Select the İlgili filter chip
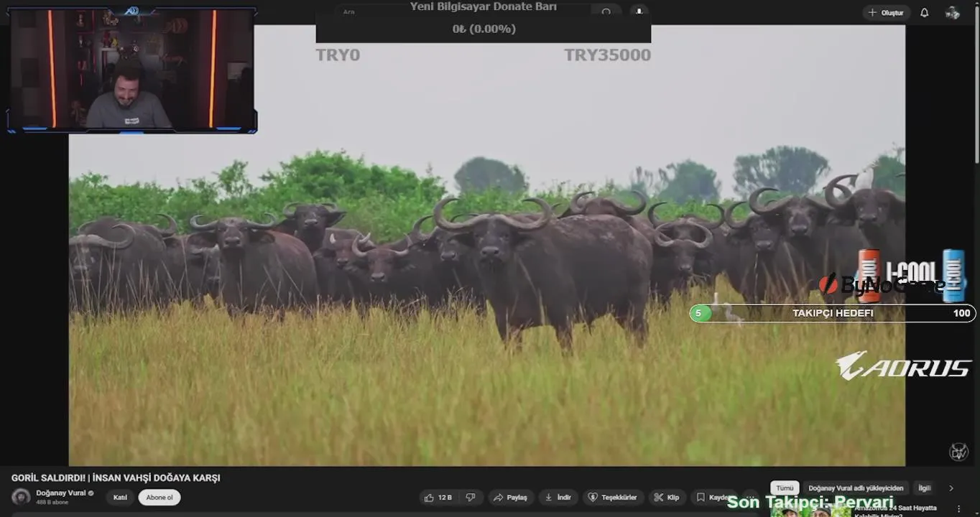This screenshot has height=517, width=980. 924,488
